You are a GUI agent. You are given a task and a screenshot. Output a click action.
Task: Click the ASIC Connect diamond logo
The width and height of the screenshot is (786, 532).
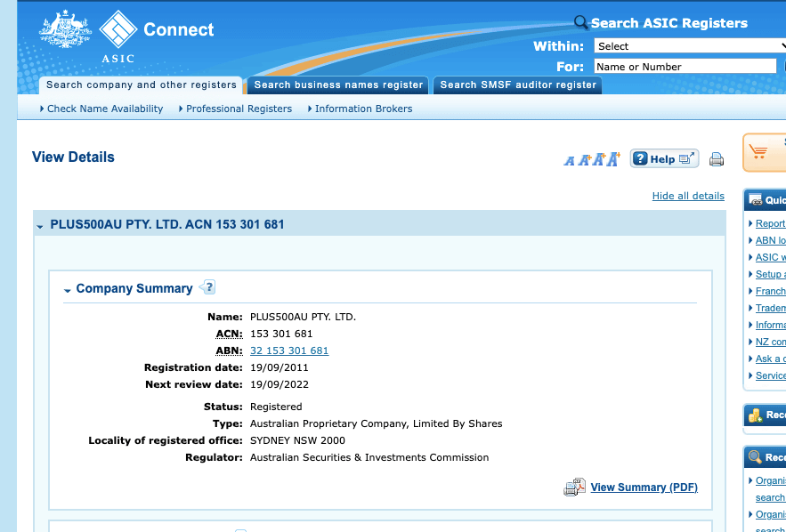point(118,29)
